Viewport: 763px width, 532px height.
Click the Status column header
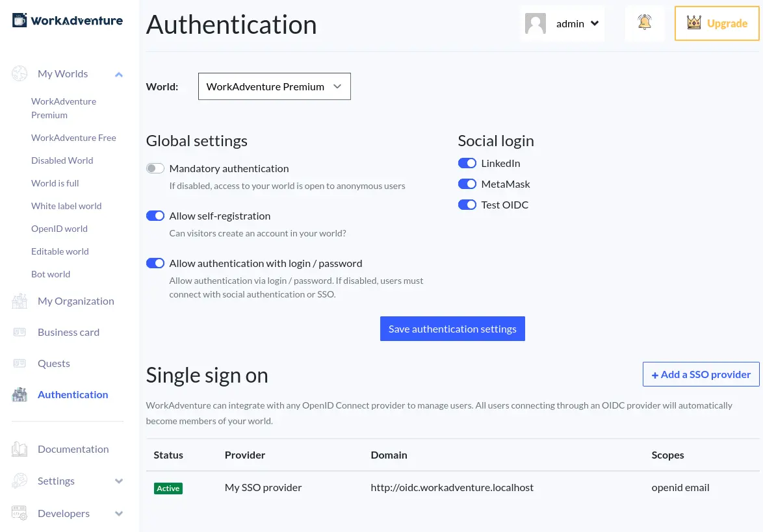coord(168,455)
